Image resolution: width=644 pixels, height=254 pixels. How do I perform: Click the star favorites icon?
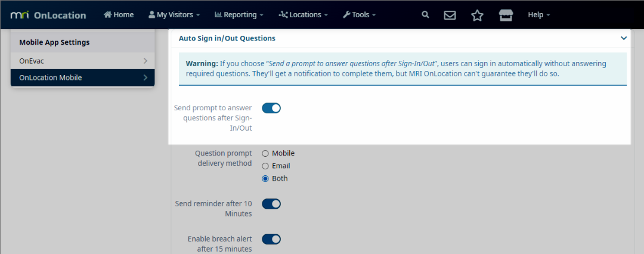[477, 15]
